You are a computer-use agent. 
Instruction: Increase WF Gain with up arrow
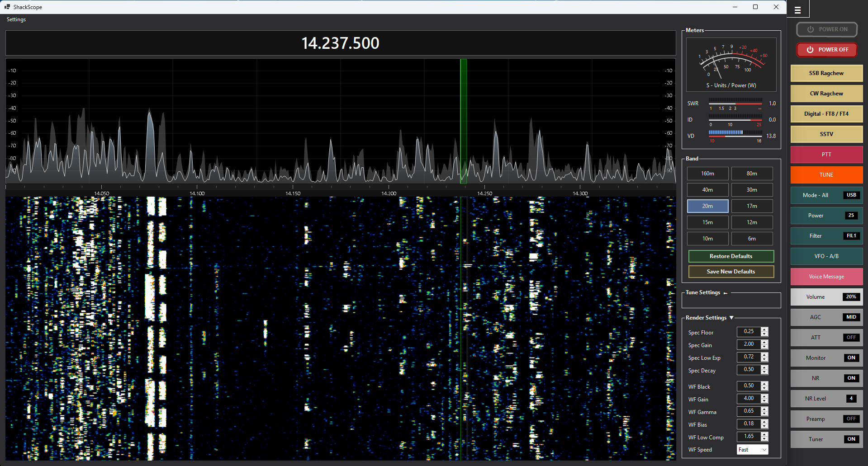[x=764, y=396]
